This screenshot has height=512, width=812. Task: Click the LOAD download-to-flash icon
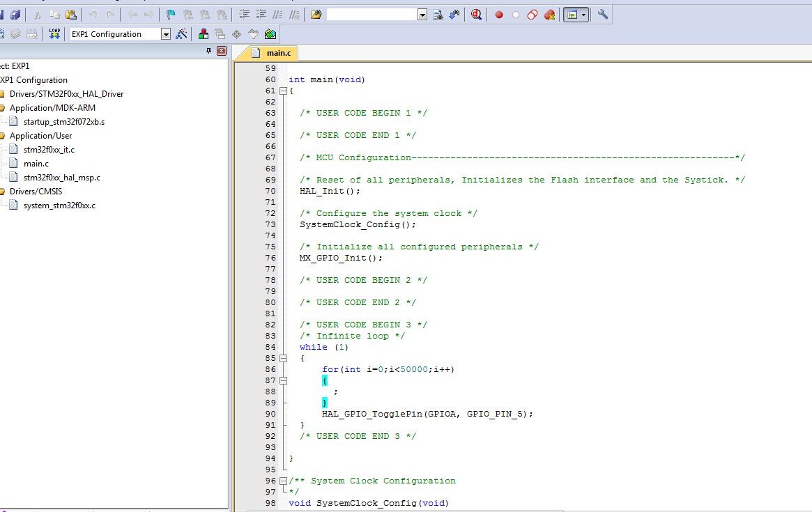[x=54, y=33]
